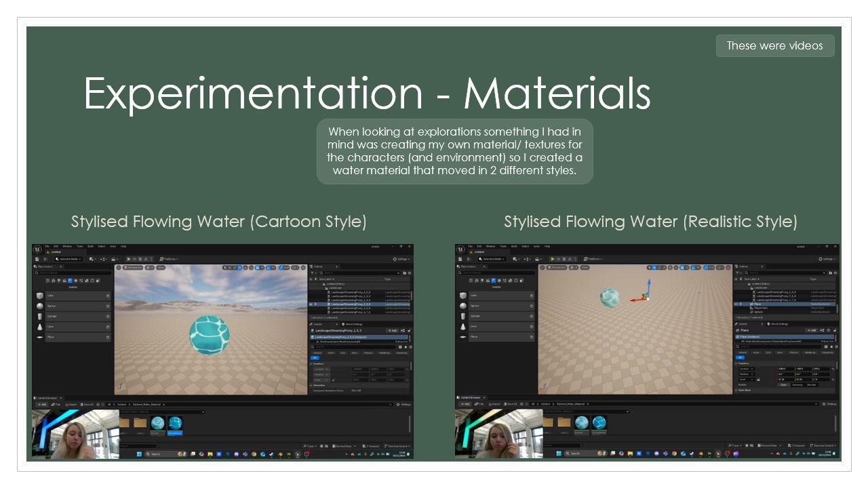
Task: Select the Cube shape icon in left editor
Action: point(40,296)
